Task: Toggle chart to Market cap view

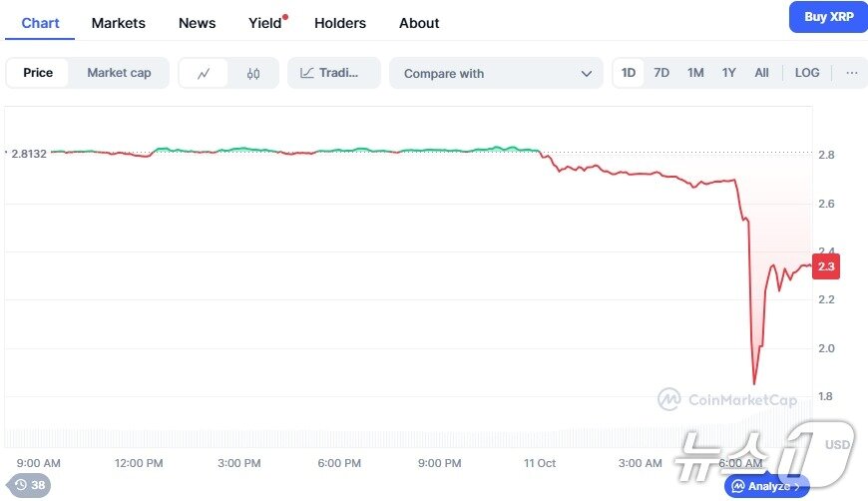Action: click(x=119, y=73)
